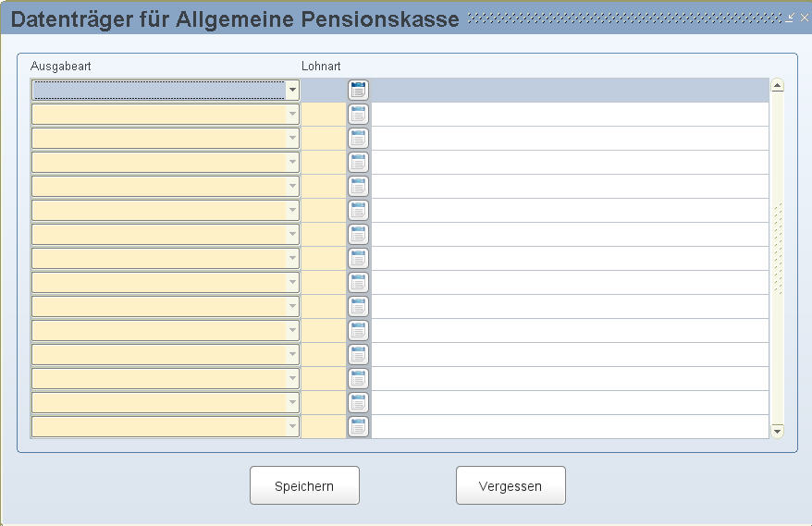Click the lookup icon in the tenth row

pyautogui.click(x=358, y=307)
